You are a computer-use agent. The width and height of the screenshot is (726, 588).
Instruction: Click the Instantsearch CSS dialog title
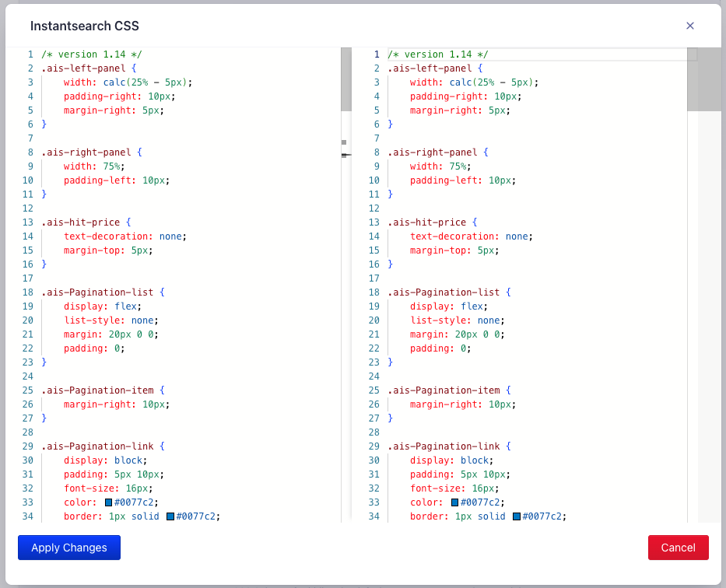pyautogui.click(x=84, y=26)
